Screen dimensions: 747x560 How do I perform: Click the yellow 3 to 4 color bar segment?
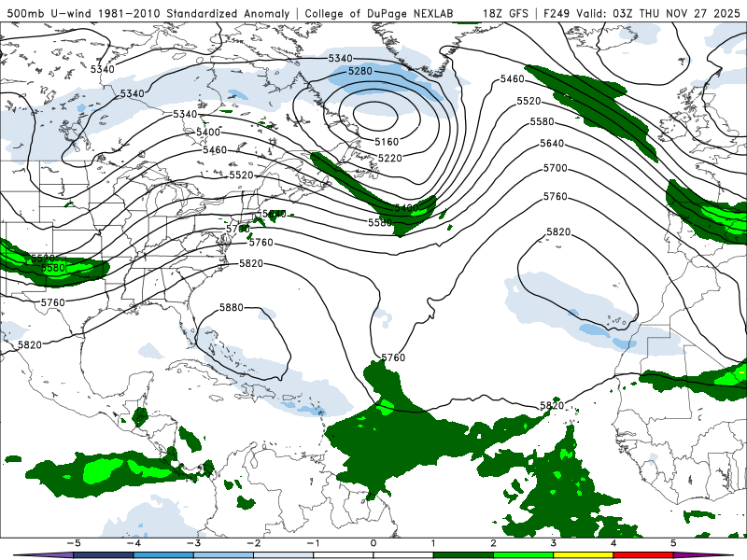coord(583,555)
